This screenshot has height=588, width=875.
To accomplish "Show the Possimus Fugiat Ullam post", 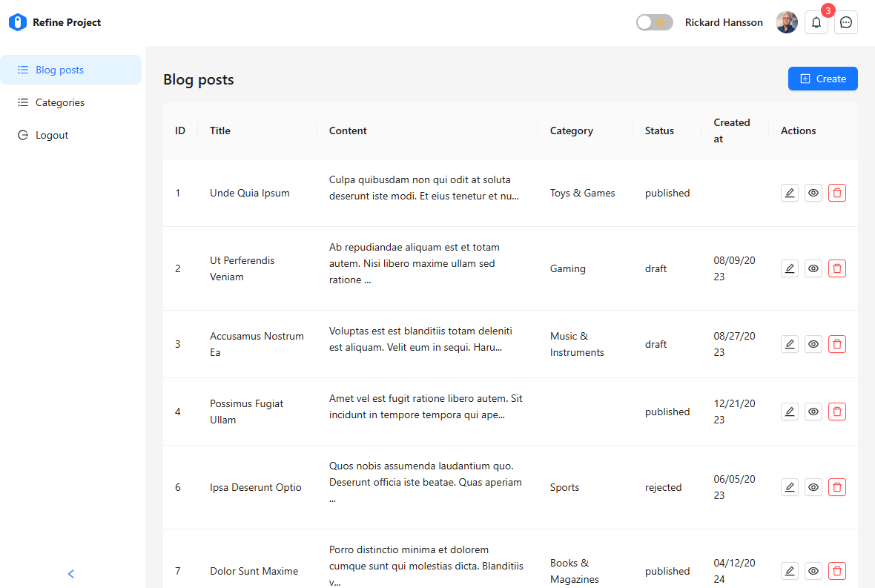I will tap(813, 412).
